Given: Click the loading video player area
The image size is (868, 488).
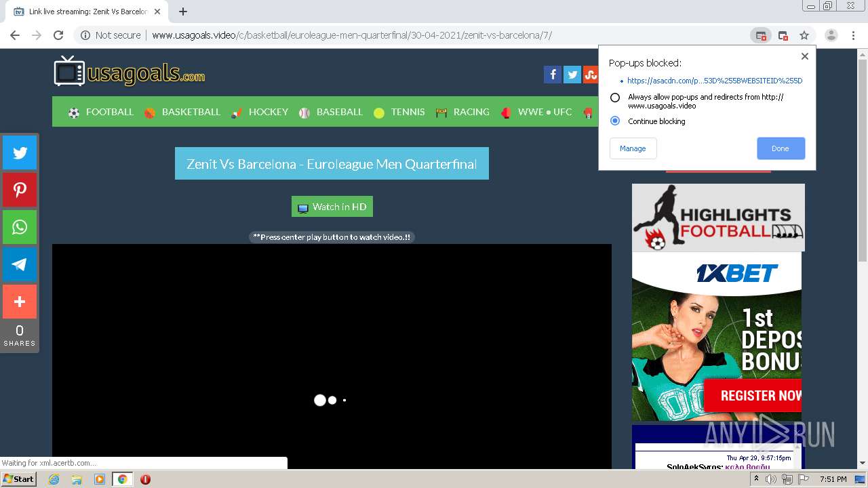Looking at the screenshot, I should pos(332,356).
